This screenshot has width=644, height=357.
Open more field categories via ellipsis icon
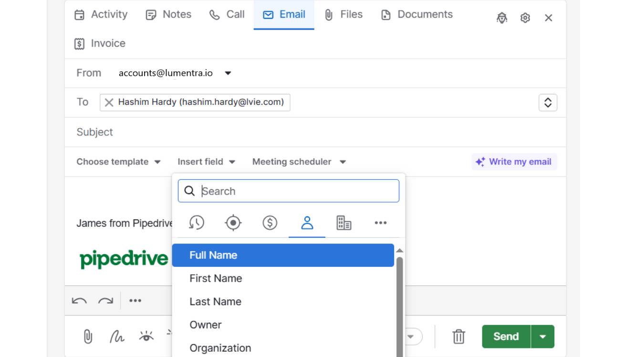(381, 222)
